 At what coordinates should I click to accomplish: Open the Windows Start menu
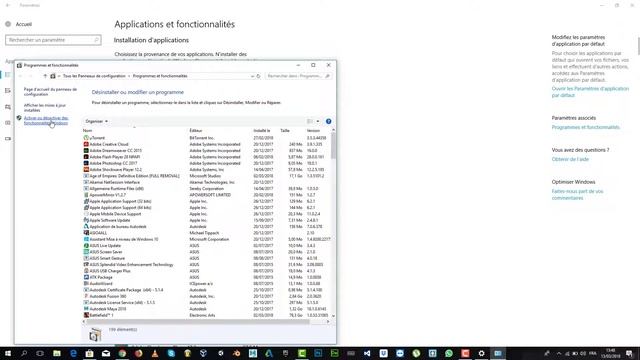click(x=8, y=353)
